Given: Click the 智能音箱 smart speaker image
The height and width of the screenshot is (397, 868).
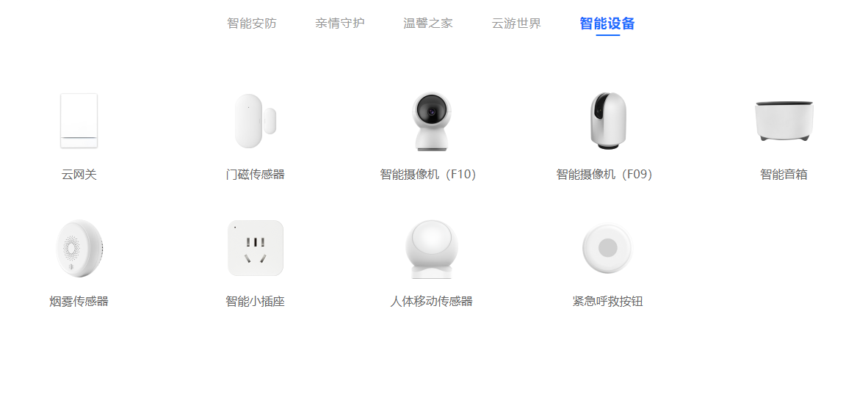Looking at the screenshot, I should 784,120.
